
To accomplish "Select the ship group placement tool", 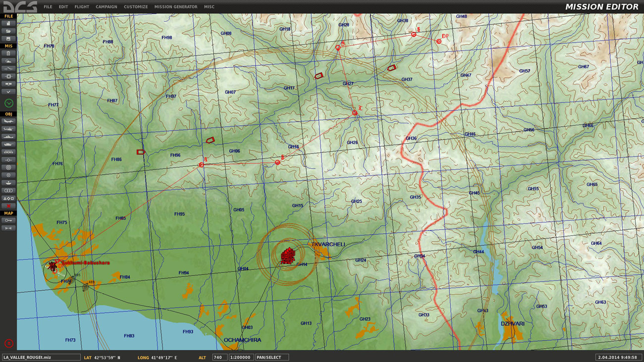I will (8, 137).
